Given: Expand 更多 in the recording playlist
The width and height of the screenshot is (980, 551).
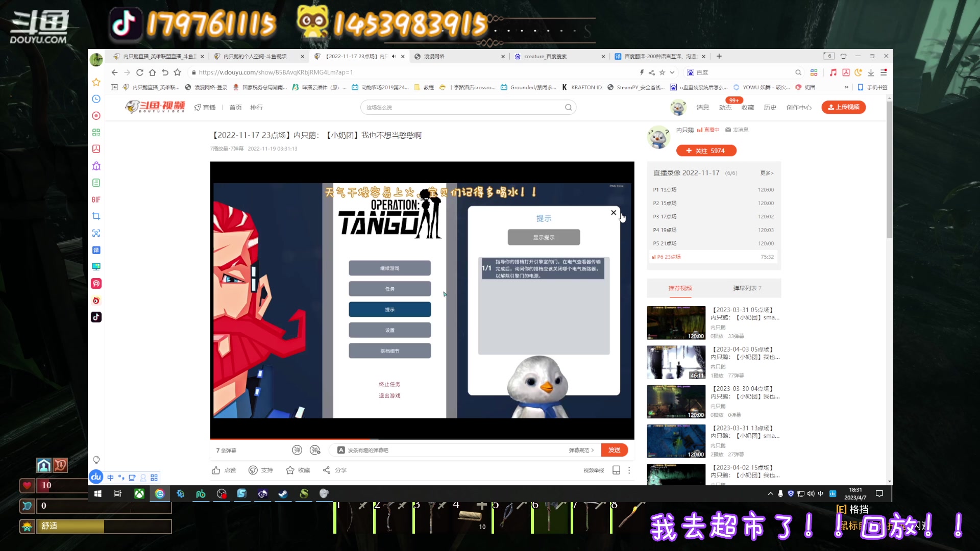Looking at the screenshot, I should [767, 173].
